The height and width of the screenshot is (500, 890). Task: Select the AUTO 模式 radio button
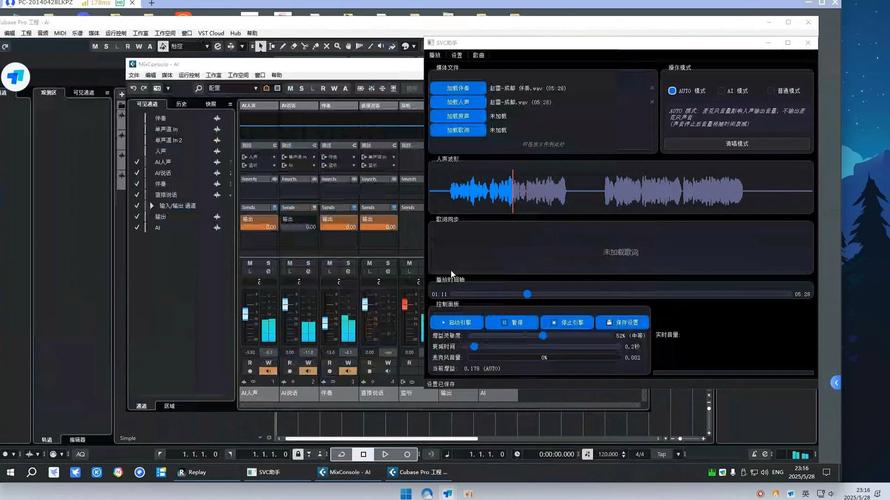(x=673, y=90)
